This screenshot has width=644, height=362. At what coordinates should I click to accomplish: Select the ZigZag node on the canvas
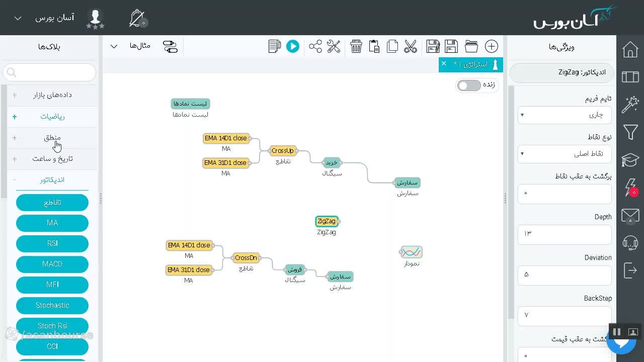[327, 221]
